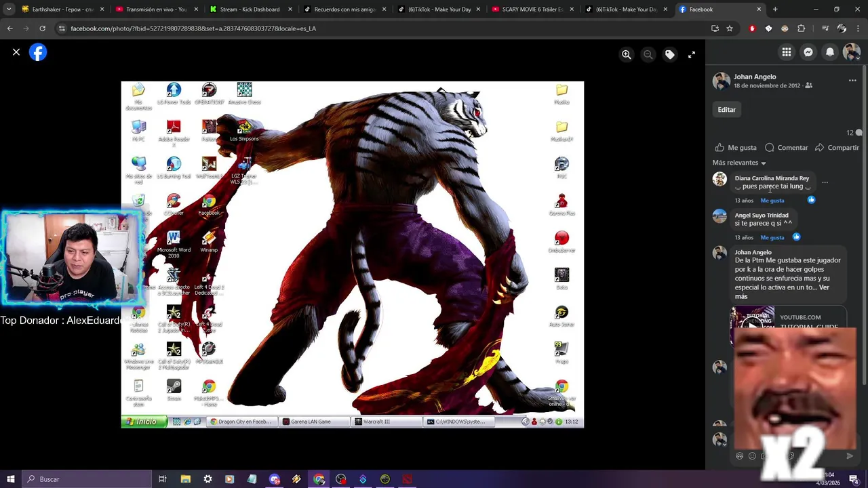This screenshot has width=868, height=488.
Task: Open Johan Angelo post author profile
Action: 755,77
